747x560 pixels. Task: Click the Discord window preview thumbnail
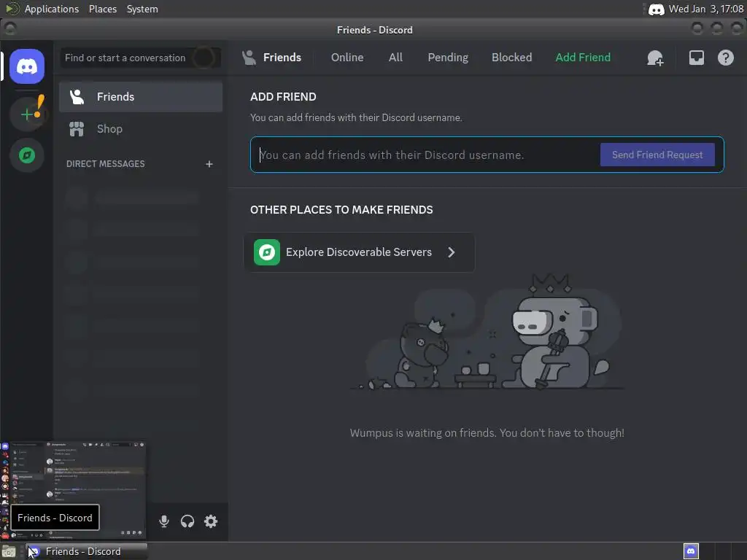click(x=74, y=491)
